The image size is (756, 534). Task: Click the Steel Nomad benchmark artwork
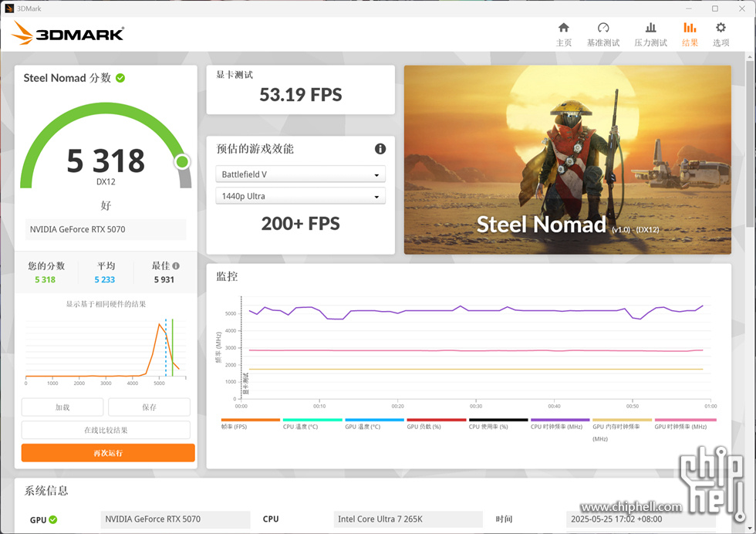point(568,160)
